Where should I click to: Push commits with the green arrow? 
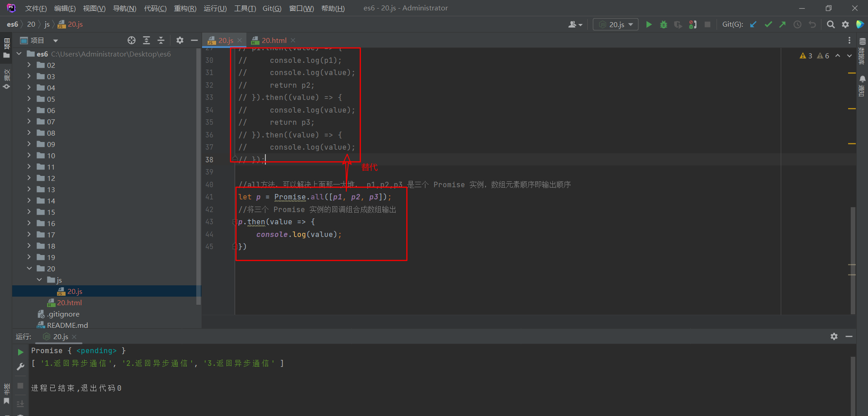tap(783, 24)
